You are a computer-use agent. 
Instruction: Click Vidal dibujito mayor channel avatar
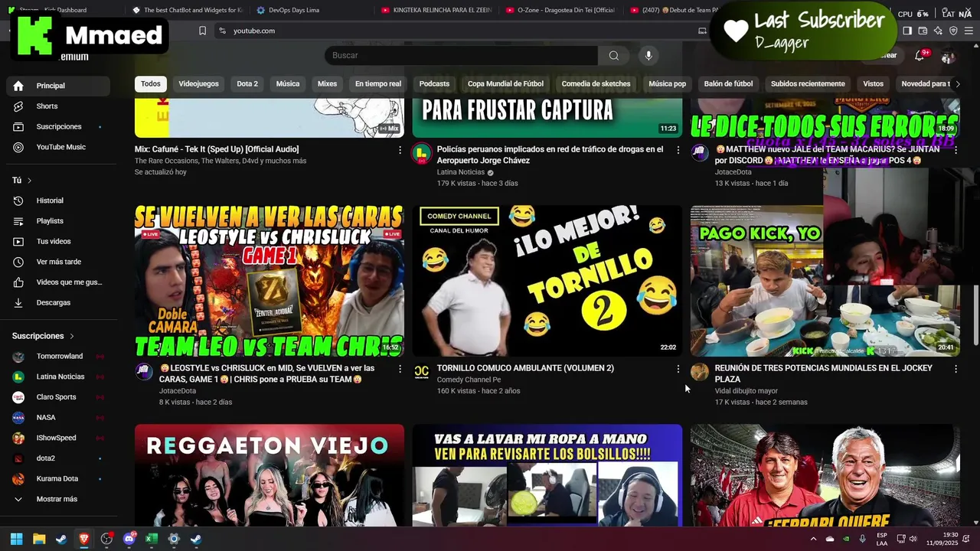[700, 372]
